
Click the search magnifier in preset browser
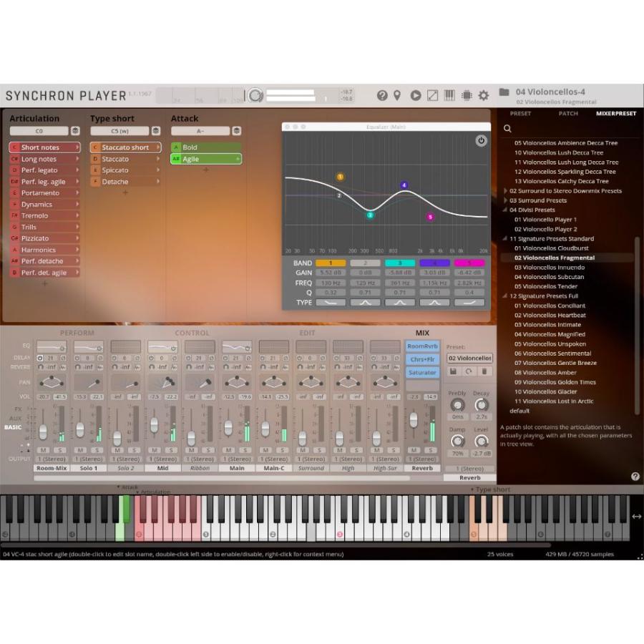507,129
